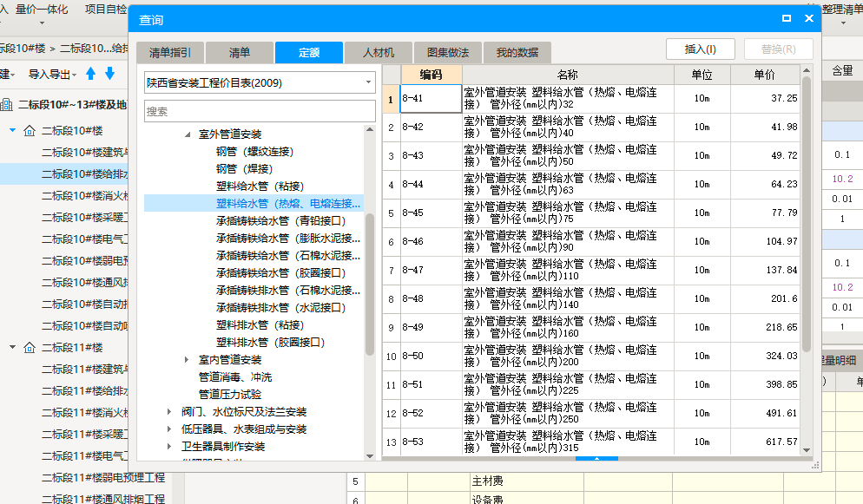Image resolution: width=863 pixels, height=504 pixels.
Task: Select 钢管（焊接） tree item
Action: [x=244, y=169]
